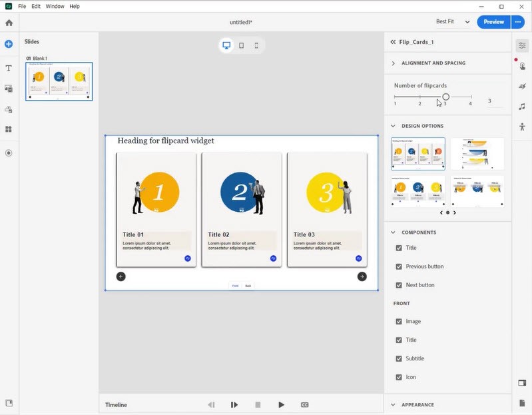Open the Window menu
The width and height of the screenshot is (532, 415).
(55, 6)
